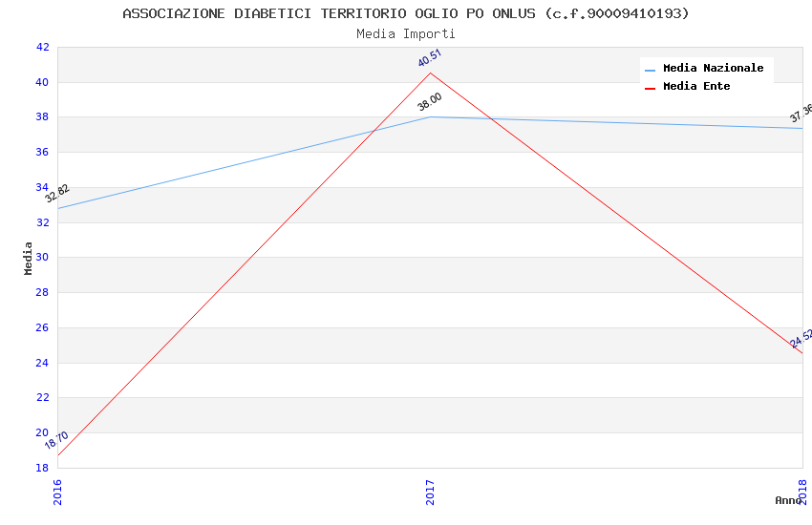812x525 pixels.
Task: Click the 37.36 data label
Action: tap(801, 114)
